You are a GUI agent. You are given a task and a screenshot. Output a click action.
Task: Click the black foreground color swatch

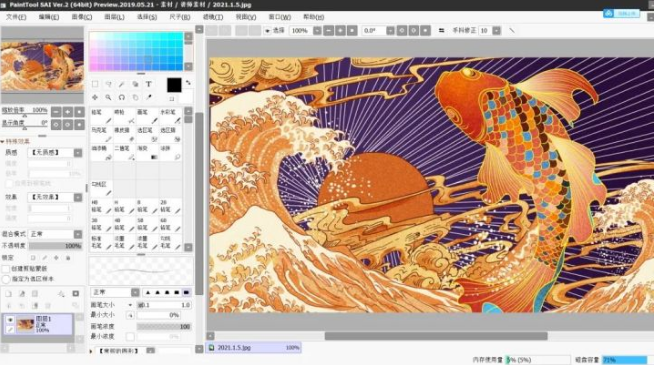174,85
